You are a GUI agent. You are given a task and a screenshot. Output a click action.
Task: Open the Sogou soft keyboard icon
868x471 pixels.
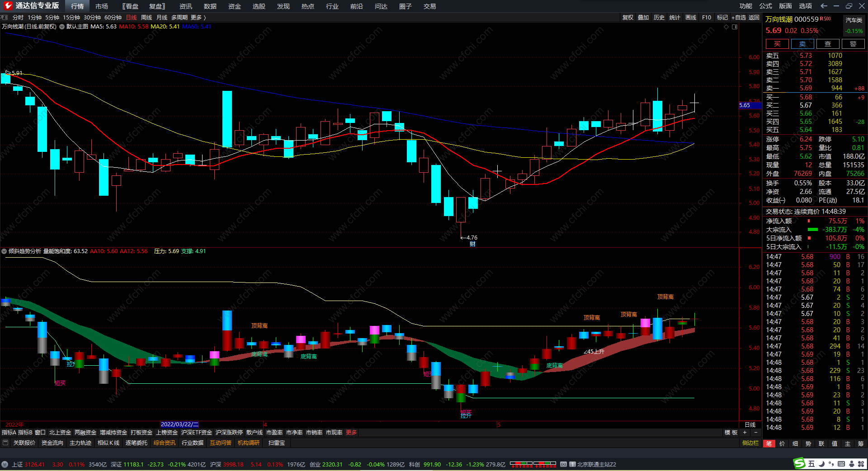coord(841,464)
